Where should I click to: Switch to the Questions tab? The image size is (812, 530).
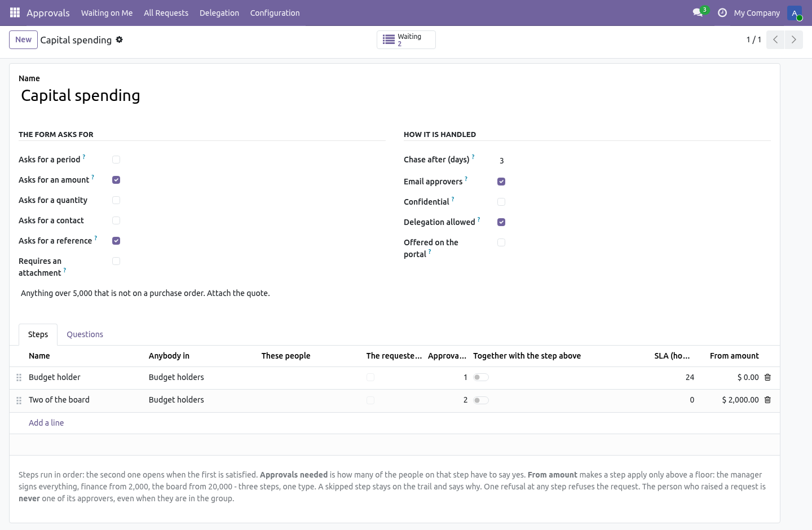click(85, 334)
